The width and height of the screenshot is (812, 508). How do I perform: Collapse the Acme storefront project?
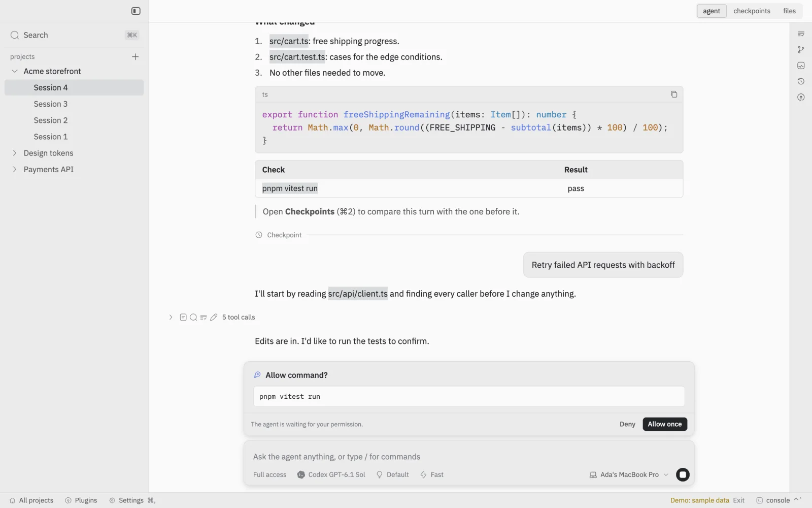coord(15,71)
